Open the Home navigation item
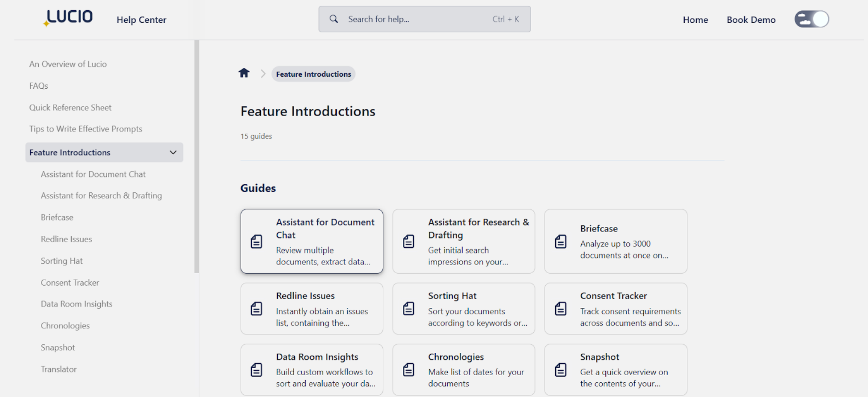 point(695,20)
